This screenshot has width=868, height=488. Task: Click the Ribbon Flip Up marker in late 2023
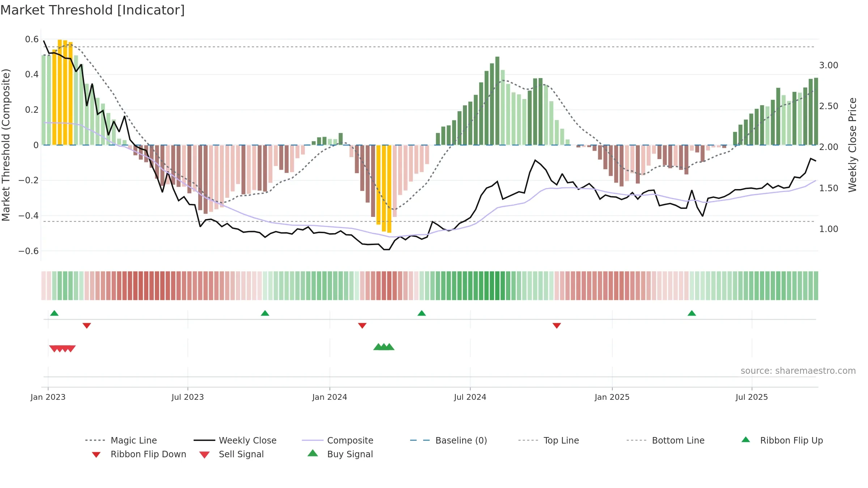(265, 313)
